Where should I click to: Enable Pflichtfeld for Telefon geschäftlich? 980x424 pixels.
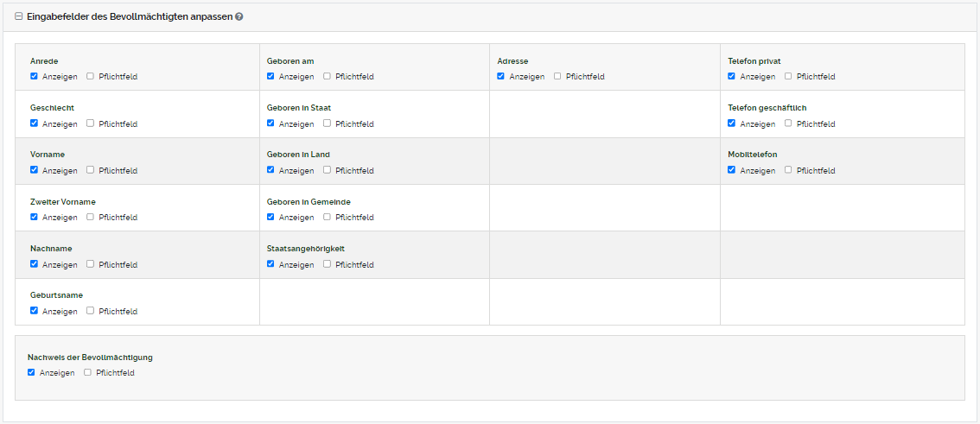pyautogui.click(x=789, y=123)
